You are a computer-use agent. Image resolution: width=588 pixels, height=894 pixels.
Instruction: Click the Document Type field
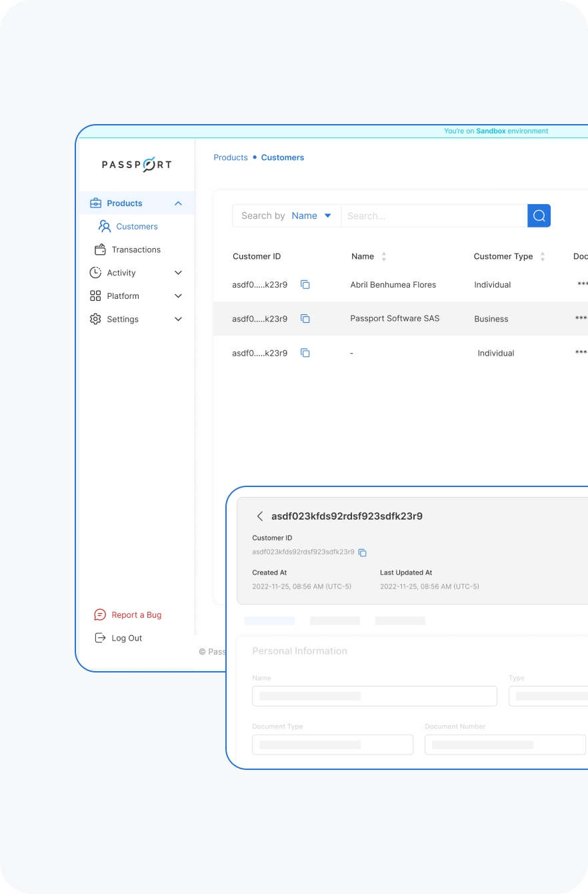[x=333, y=745]
